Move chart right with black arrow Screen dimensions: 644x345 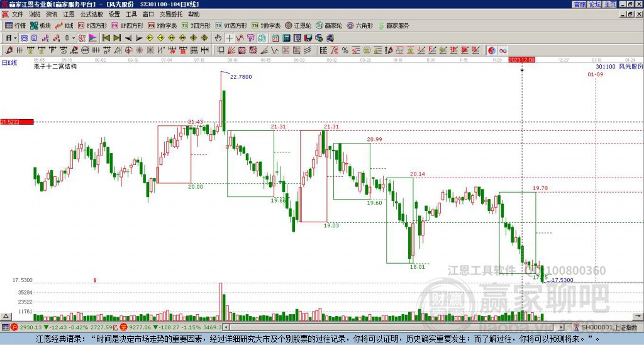pyautogui.click(x=139, y=38)
